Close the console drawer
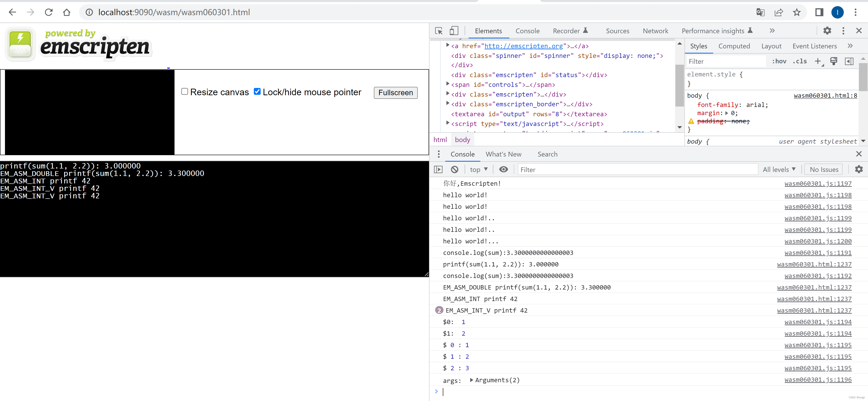The image size is (868, 401). 859,154
